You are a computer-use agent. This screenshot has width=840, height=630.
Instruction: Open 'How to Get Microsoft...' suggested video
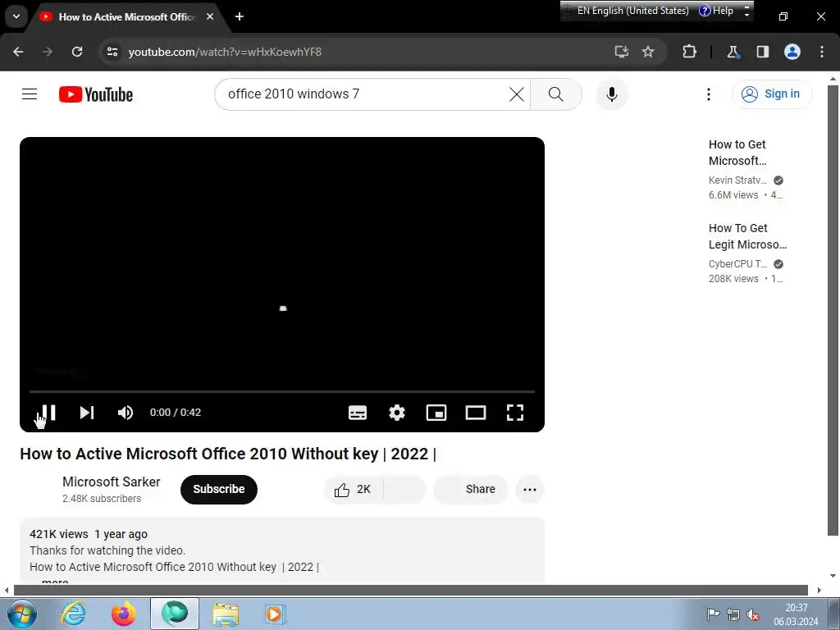pyautogui.click(x=737, y=153)
